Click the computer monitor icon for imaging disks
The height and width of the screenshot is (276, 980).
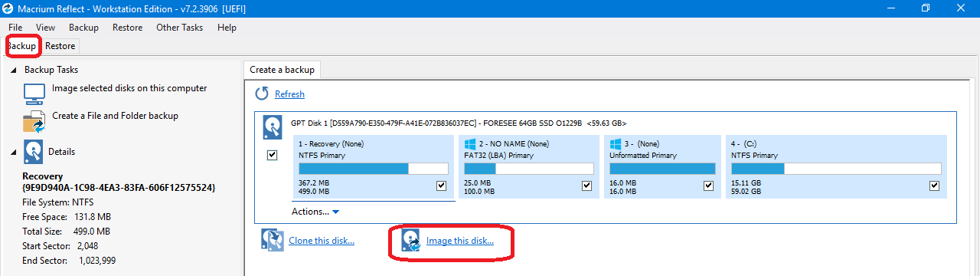point(34,93)
